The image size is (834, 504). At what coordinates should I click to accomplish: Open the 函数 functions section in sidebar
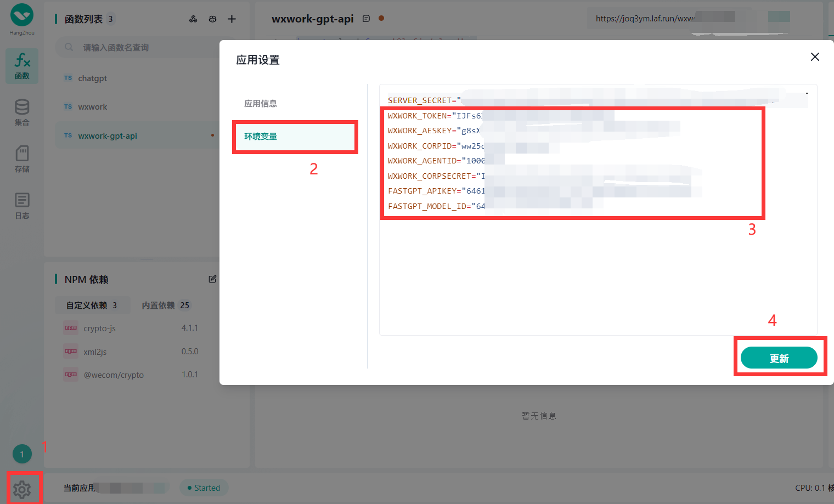(x=22, y=66)
